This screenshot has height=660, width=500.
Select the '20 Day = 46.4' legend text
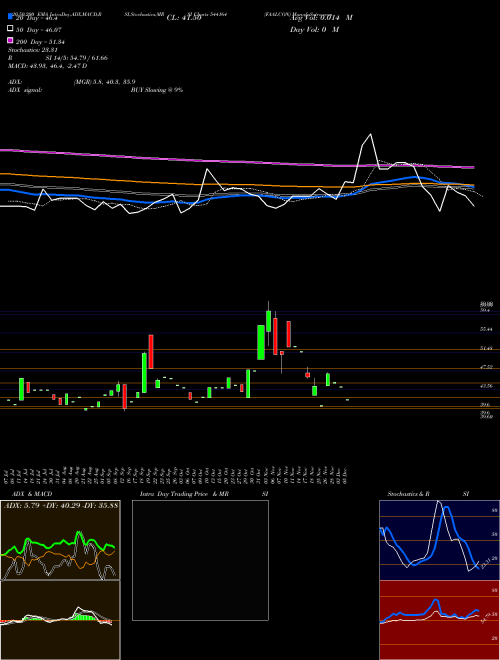tap(36, 18)
